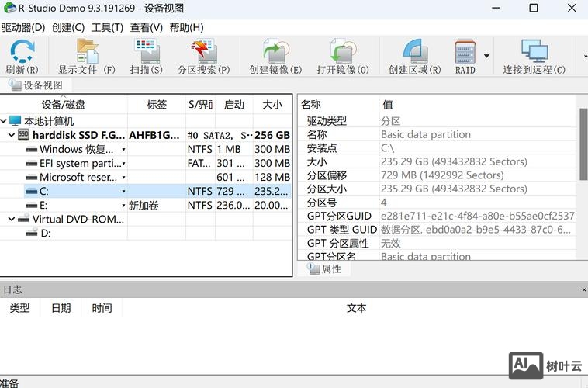Minimize the R-Studio window
The image size is (588, 388).
click(x=496, y=8)
